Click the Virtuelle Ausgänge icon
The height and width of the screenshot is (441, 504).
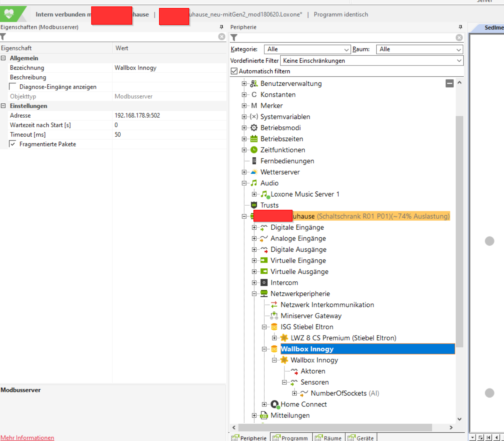264,272
